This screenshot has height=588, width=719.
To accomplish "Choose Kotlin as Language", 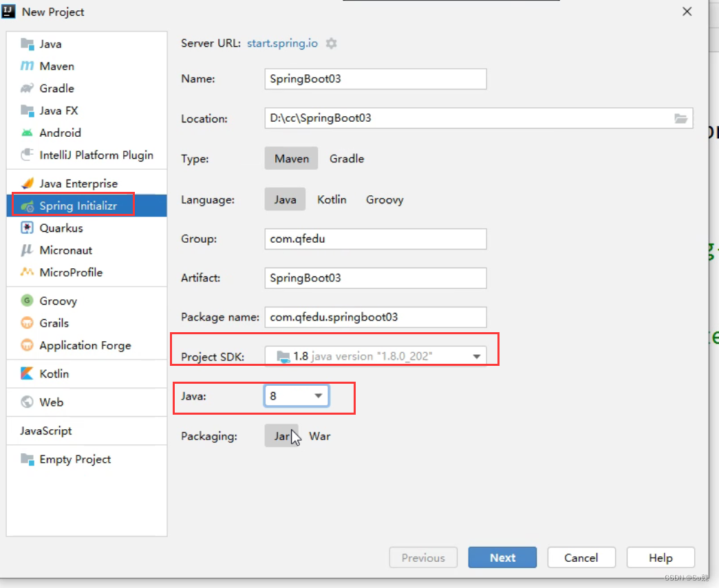I will point(332,199).
